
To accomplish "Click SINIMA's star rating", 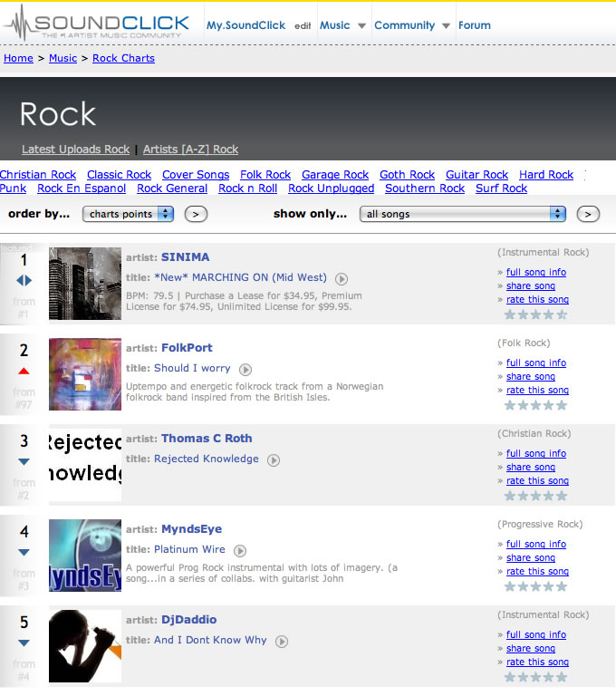I will [x=536, y=314].
